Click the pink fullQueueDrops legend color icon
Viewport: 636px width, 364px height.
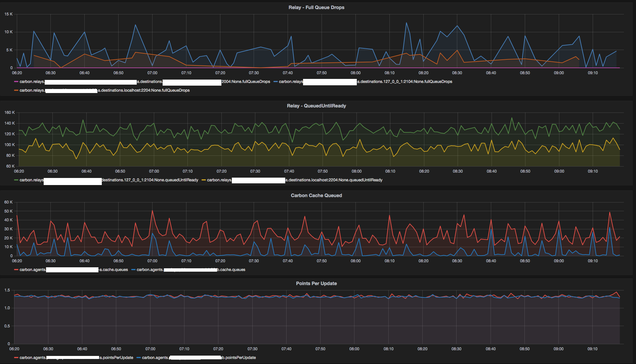tap(16, 82)
